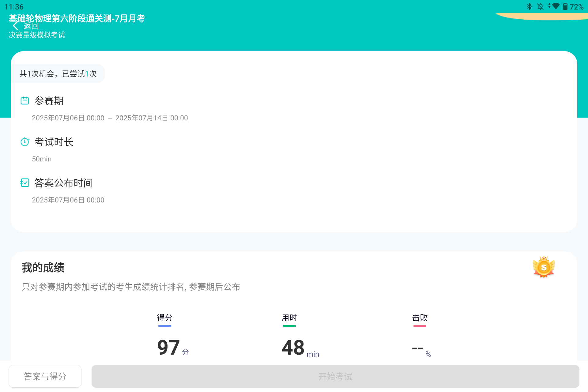Click the 72% battery percentage
Screen dimensions: 588x392
tap(577, 7)
